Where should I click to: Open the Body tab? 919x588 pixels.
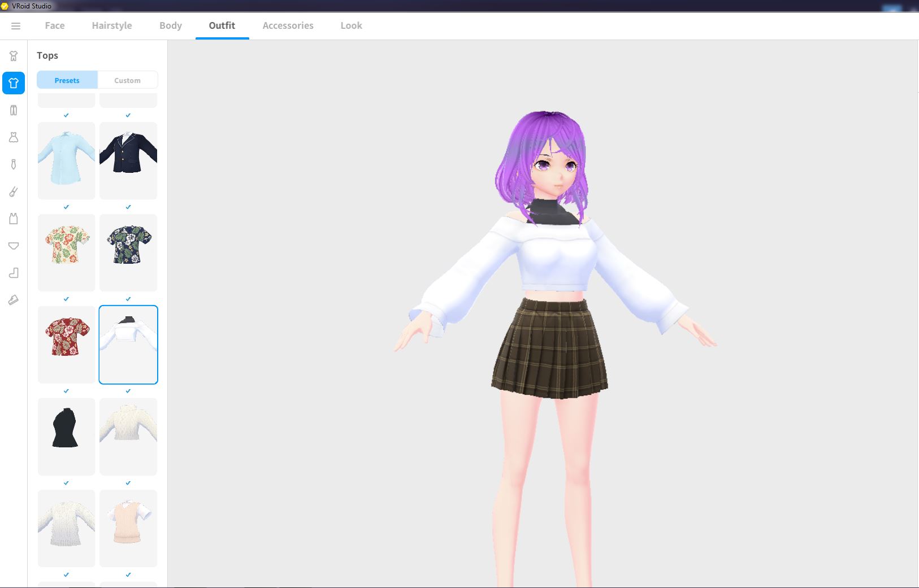coord(171,25)
